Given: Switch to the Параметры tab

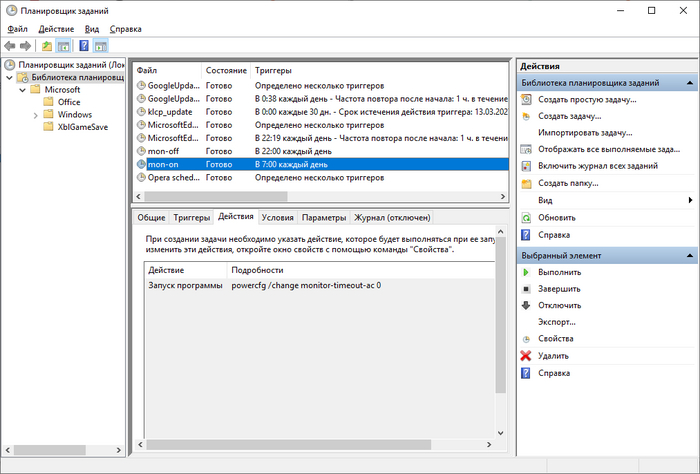Looking at the screenshot, I should click(x=324, y=218).
